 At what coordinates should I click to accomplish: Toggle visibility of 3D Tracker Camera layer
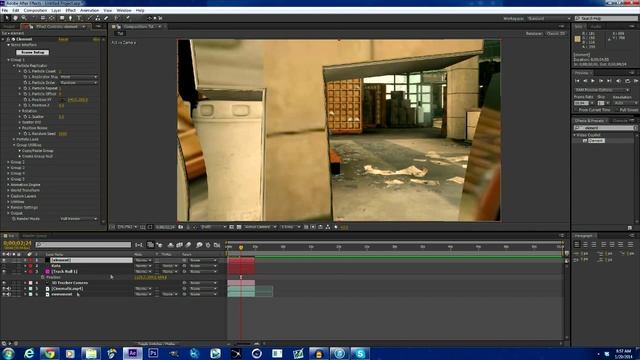click(x=4, y=283)
